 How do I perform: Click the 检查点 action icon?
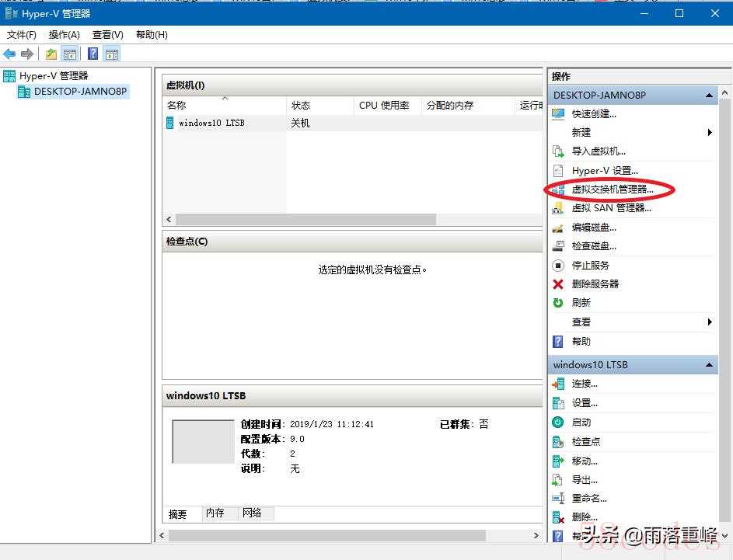[558, 442]
